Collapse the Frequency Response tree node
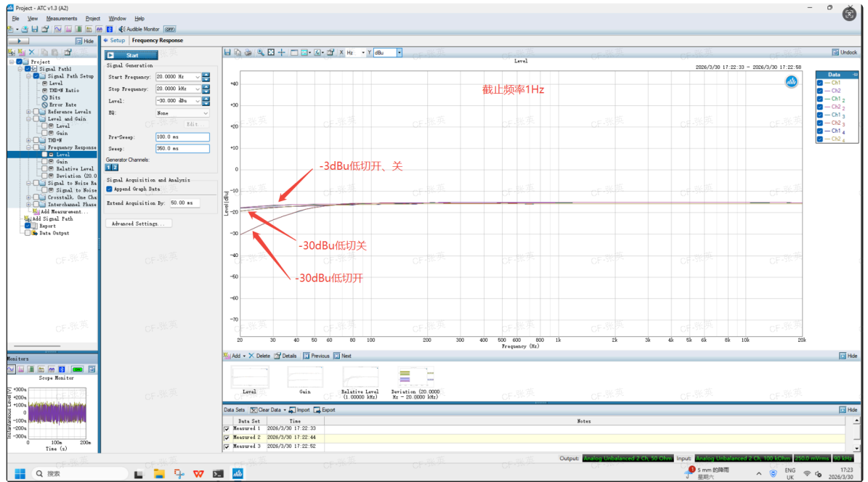This screenshot has width=868, height=482. pyautogui.click(x=28, y=148)
